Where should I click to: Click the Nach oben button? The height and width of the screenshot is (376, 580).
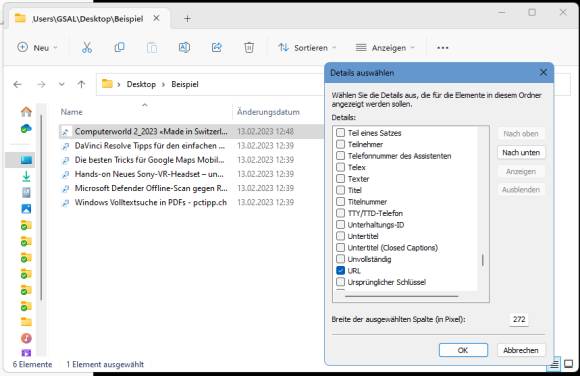coord(521,134)
